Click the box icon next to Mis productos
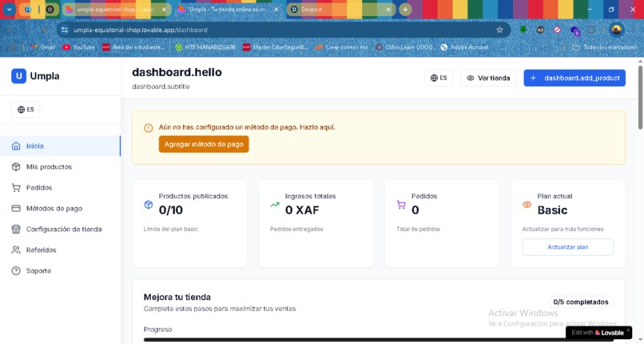This screenshot has width=644, height=344. coord(16,167)
